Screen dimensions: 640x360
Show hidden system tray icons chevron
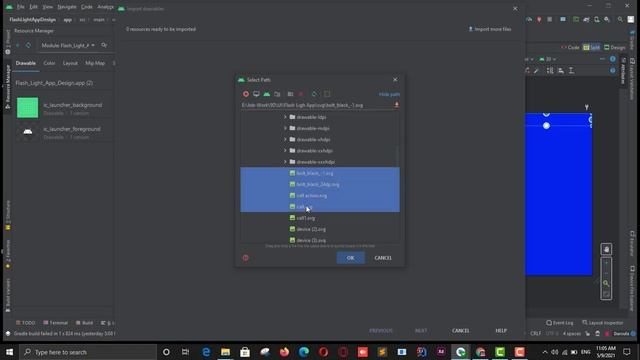point(545,352)
